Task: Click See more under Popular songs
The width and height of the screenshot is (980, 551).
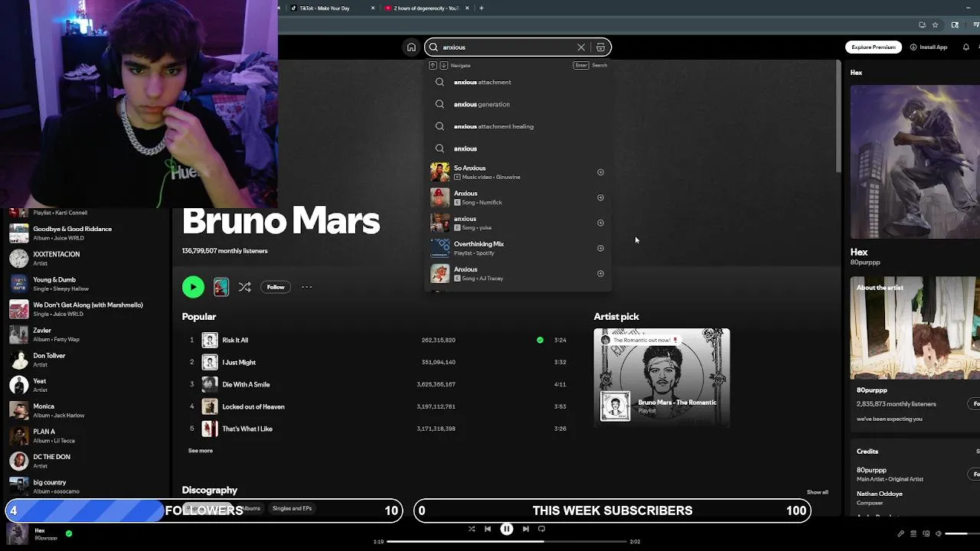Action: coord(201,451)
